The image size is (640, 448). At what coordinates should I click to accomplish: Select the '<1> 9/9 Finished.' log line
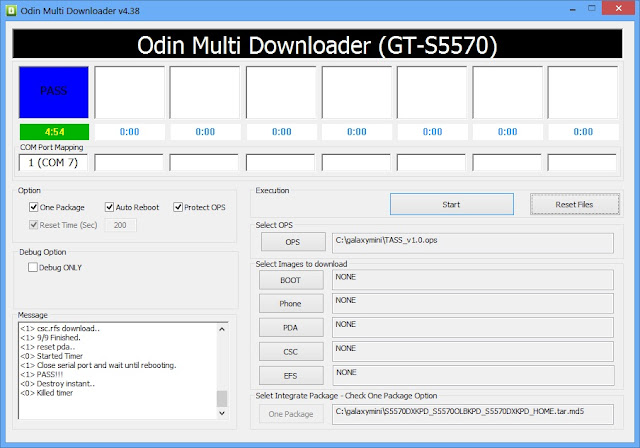tap(51, 337)
